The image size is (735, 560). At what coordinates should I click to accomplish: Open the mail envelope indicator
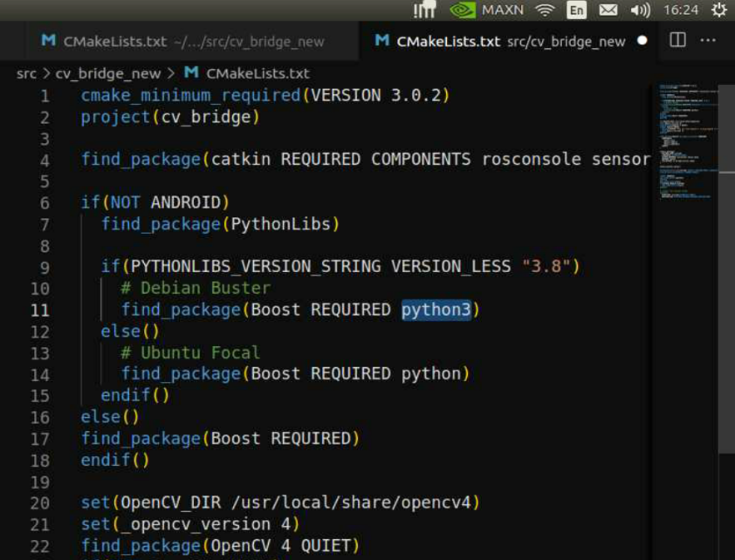pos(608,10)
